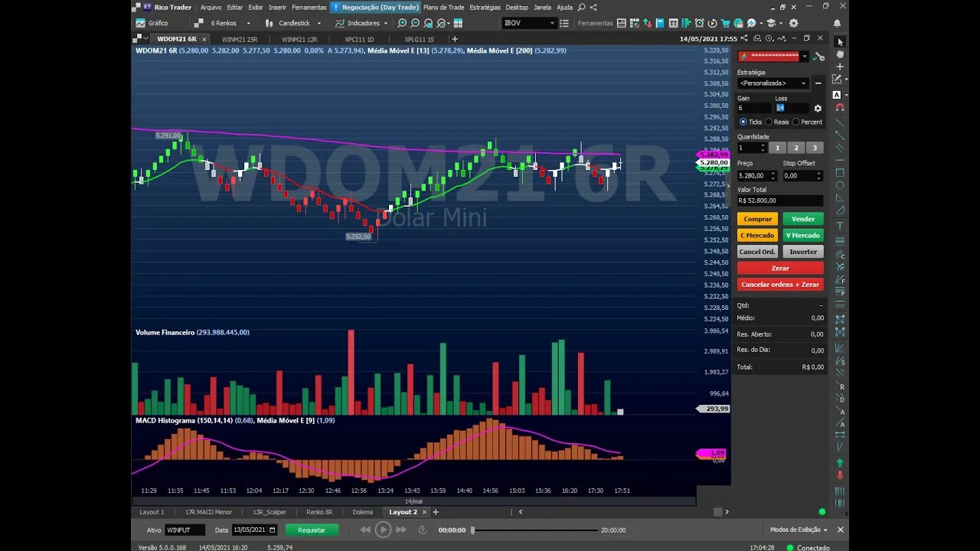Switch to the XPCI11 1D tab
The image size is (980, 551).
[359, 38]
